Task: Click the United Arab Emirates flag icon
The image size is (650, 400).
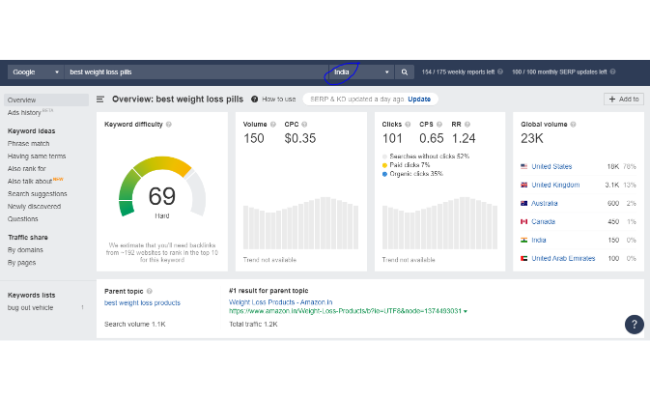Action: pyautogui.click(x=524, y=258)
